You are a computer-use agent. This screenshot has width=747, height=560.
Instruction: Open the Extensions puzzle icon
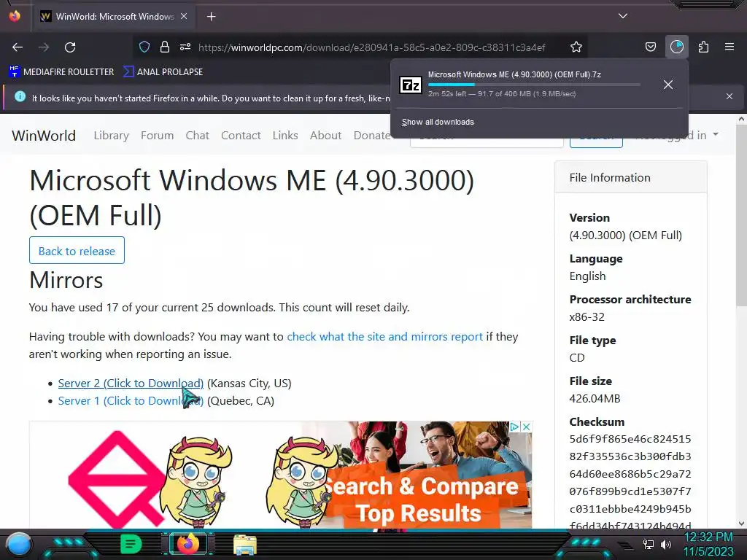[703, 47]
